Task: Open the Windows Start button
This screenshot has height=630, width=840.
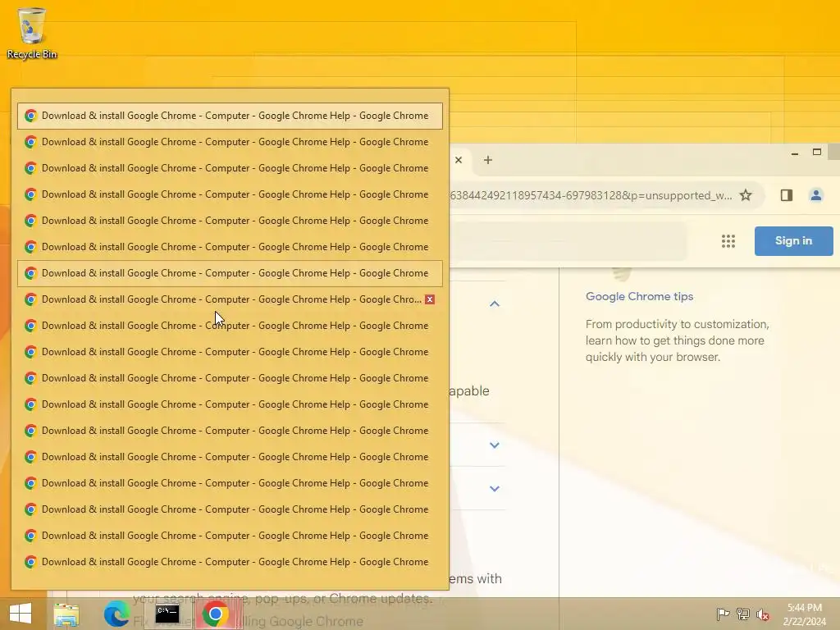Action: pos(21,614)
